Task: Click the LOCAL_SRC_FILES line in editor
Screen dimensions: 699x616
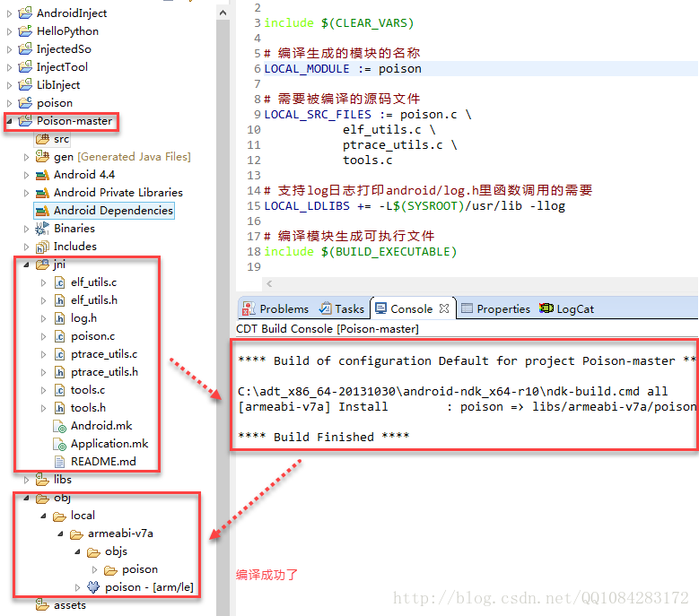Action: pyautogui.click(x=368, y=115)
